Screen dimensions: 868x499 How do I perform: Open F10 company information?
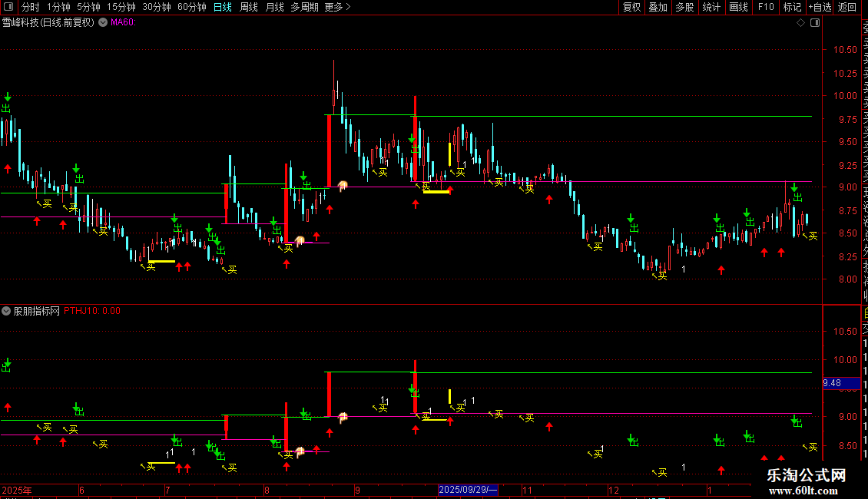(x=766, y=7)
